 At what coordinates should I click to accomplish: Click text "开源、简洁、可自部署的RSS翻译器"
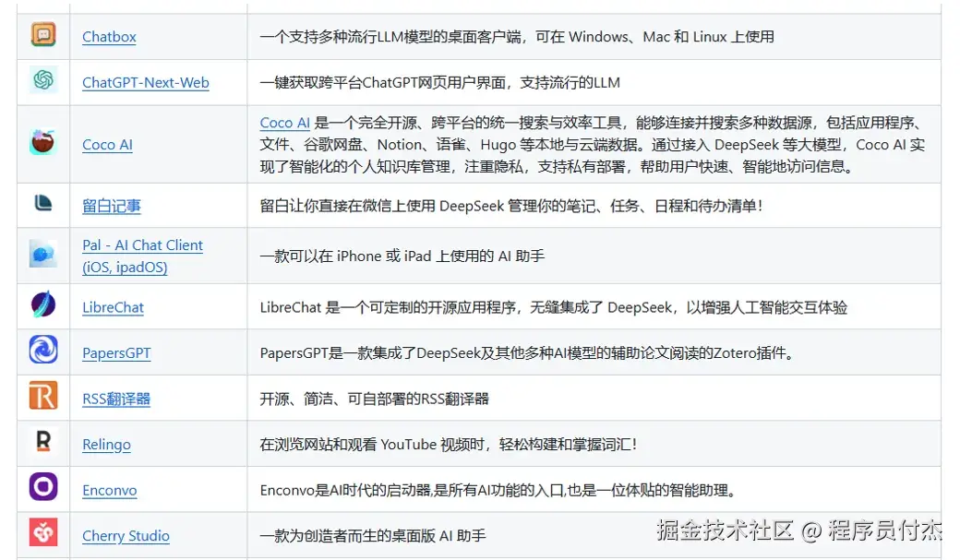[x=374, y=399]
